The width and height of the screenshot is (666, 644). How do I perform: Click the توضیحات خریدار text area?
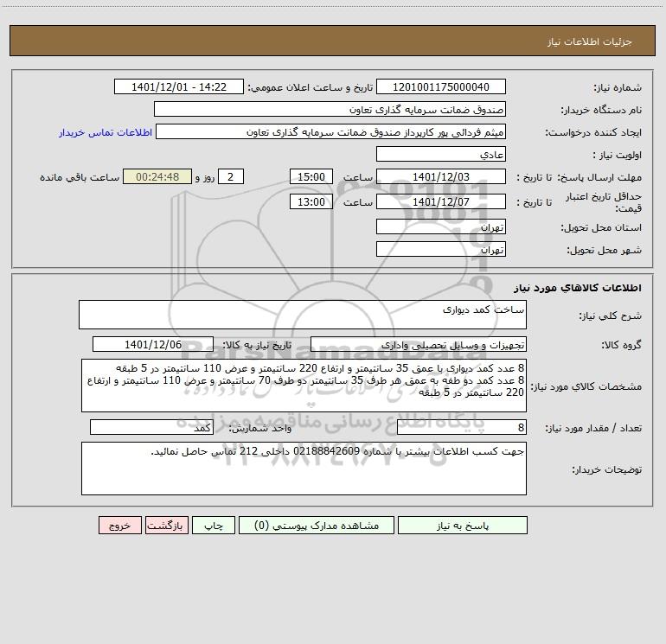[304, 469]
